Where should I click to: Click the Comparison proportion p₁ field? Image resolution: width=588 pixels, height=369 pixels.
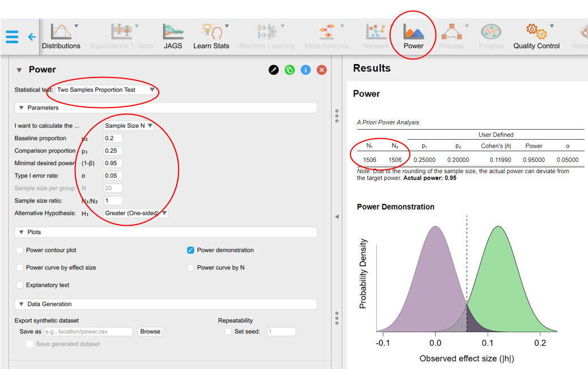pyautogui.click(x=113, y=151)
